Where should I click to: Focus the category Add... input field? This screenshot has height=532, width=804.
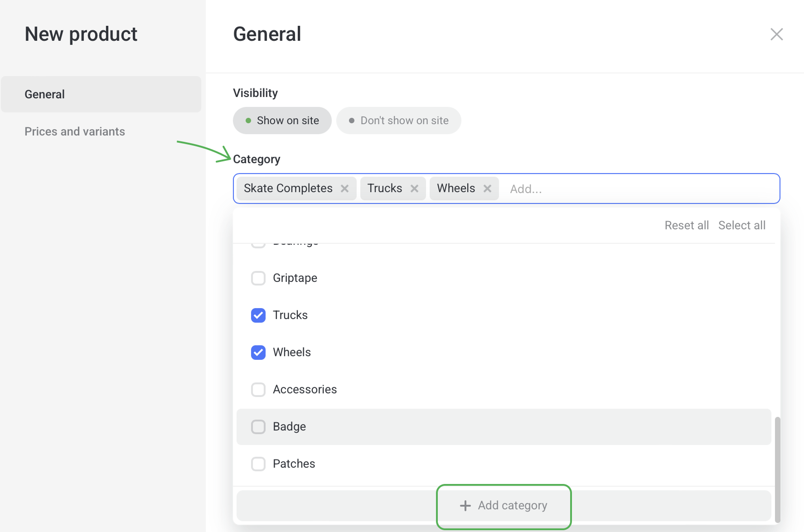tap(634, 189)
